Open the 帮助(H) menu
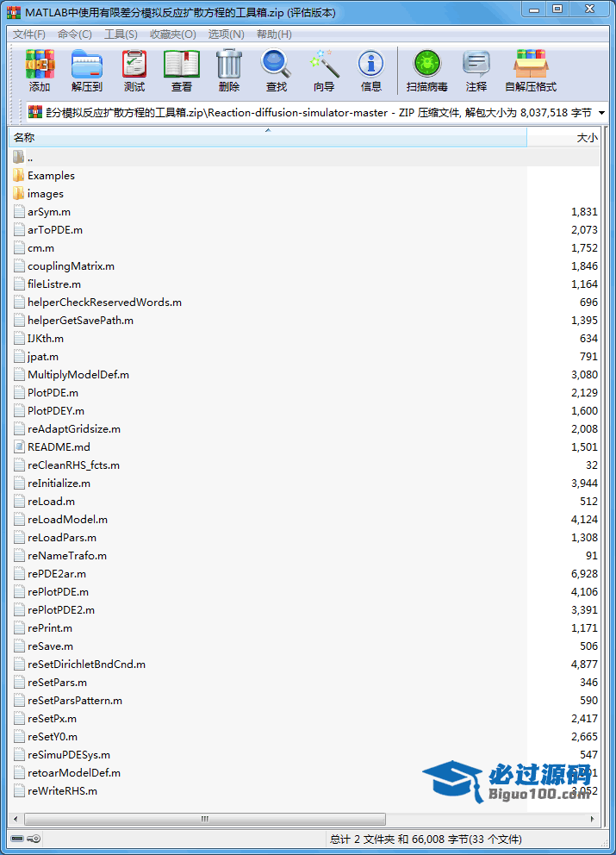The image size is (616, 855). (274, 34)
